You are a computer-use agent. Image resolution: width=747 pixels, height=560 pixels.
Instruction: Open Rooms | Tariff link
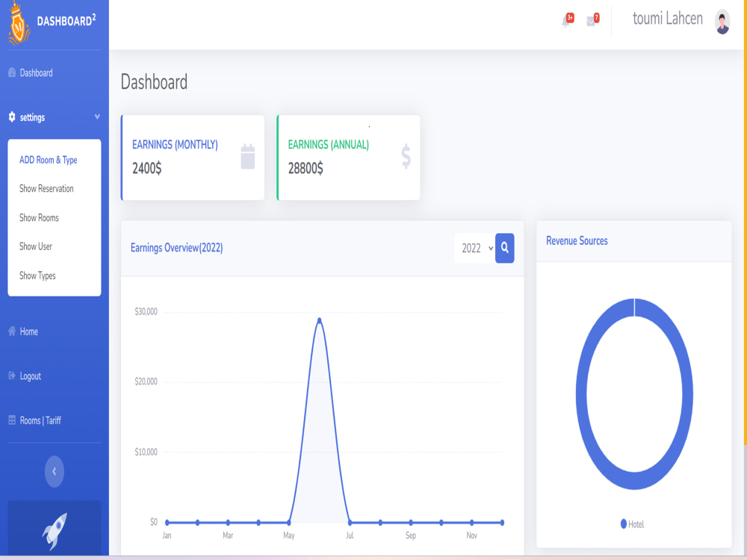pyautogui.click(x=40, y=420)
